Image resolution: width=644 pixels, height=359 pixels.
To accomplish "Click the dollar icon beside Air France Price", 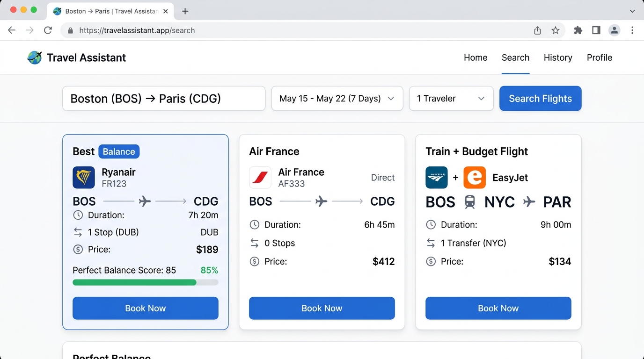I will click(x=255, y=262).
